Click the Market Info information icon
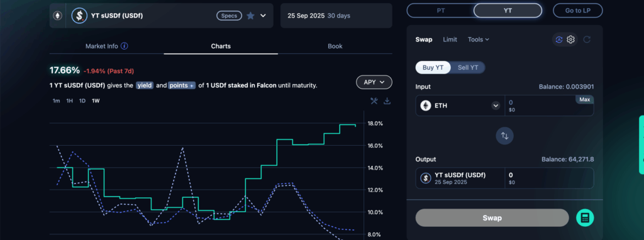This screenshot has height=240, width=644. coord(125,46)
